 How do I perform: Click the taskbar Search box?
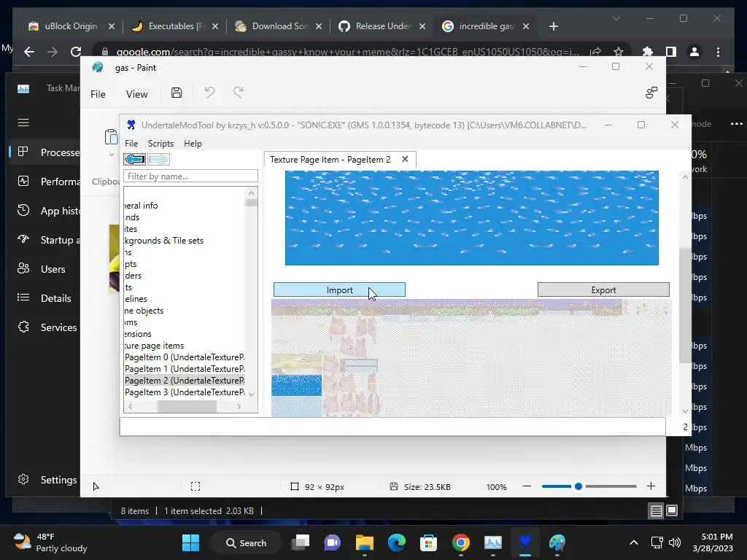tap(246, 542)
